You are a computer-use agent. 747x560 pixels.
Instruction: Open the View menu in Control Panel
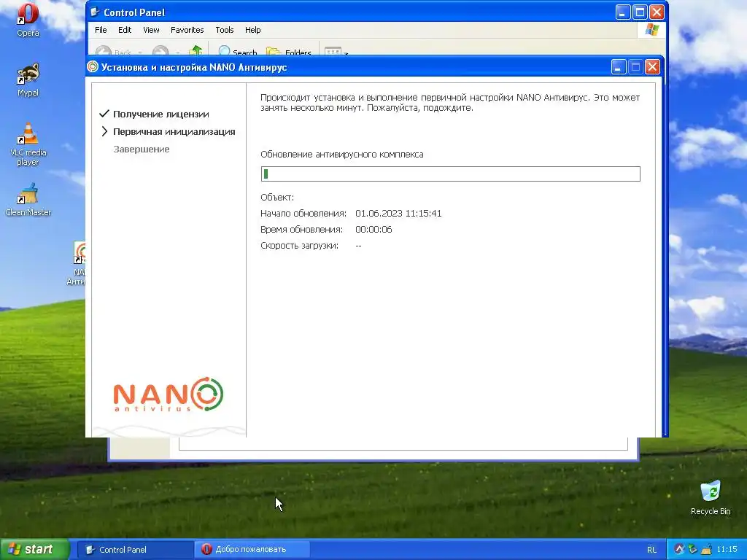tap(151, 30)
